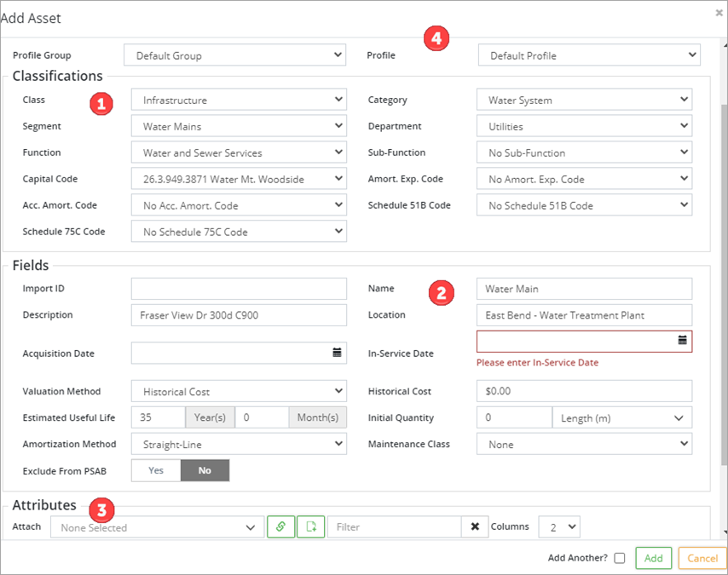The image size is (728, 575).
Task: Check the Add Another checkbox
Action: tap(620, 558)
